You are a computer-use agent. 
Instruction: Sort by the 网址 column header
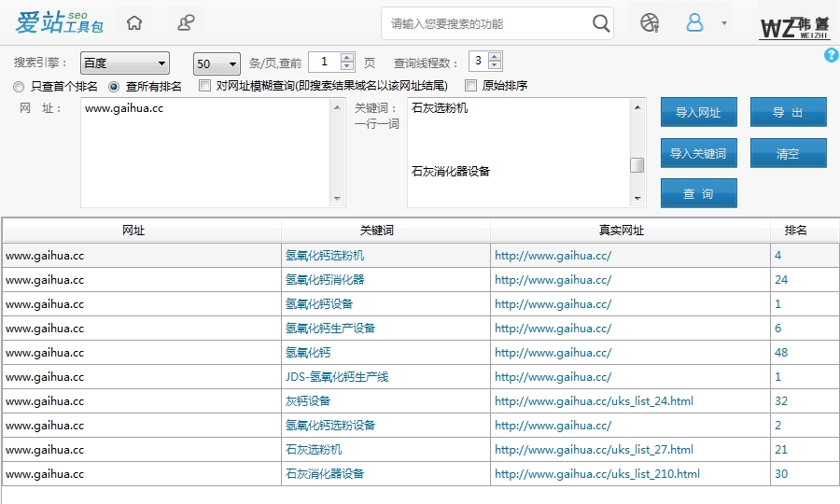pos(142,231)
